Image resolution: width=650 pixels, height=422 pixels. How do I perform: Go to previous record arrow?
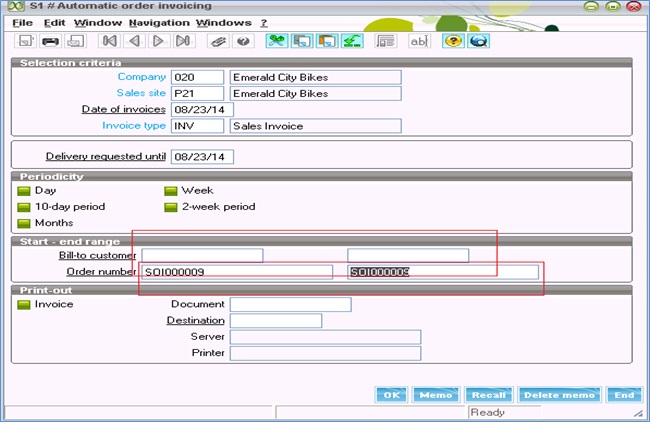[134, 41]
